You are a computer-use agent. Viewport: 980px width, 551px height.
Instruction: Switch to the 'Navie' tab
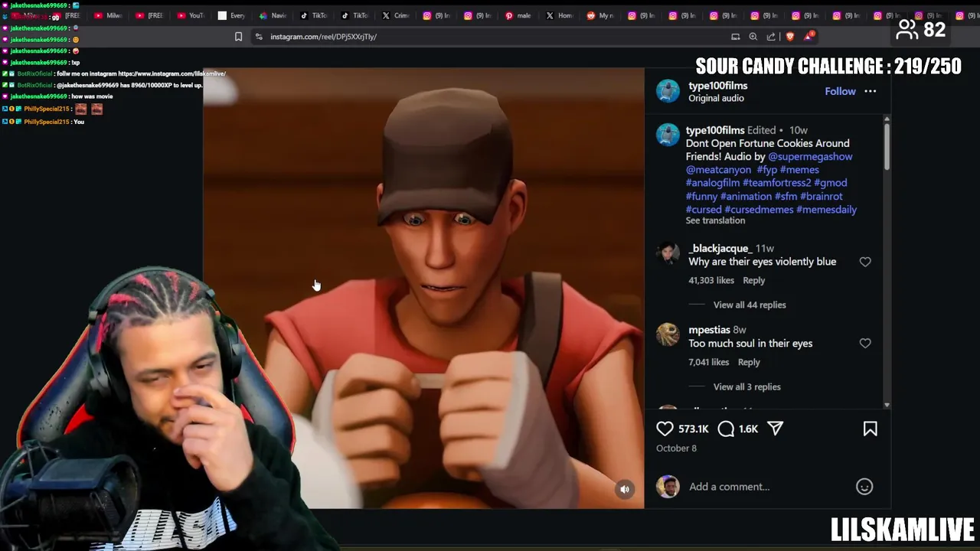273,15
